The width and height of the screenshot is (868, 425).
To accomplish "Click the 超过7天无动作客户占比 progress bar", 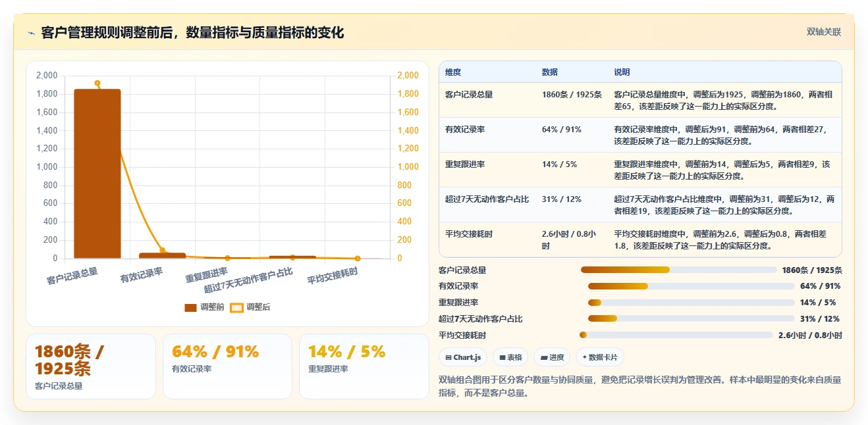I will [692, 318].
